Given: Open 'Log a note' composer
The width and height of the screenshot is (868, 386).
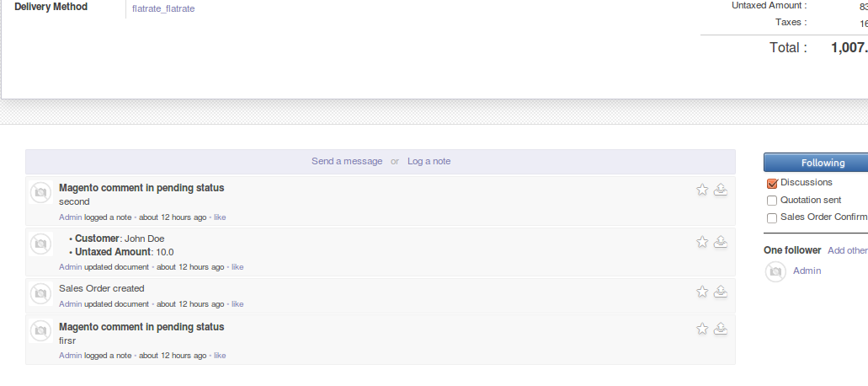Looking at the screenshot, I should 429,161.
